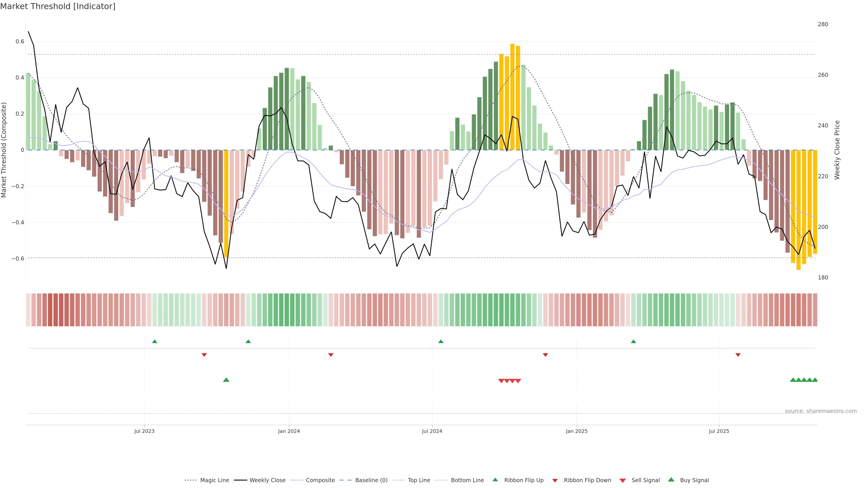Click the Ribbon Flip Up marker after Jul 2024
This screenshot has width=868, height=488.
(x=441, y=342)
